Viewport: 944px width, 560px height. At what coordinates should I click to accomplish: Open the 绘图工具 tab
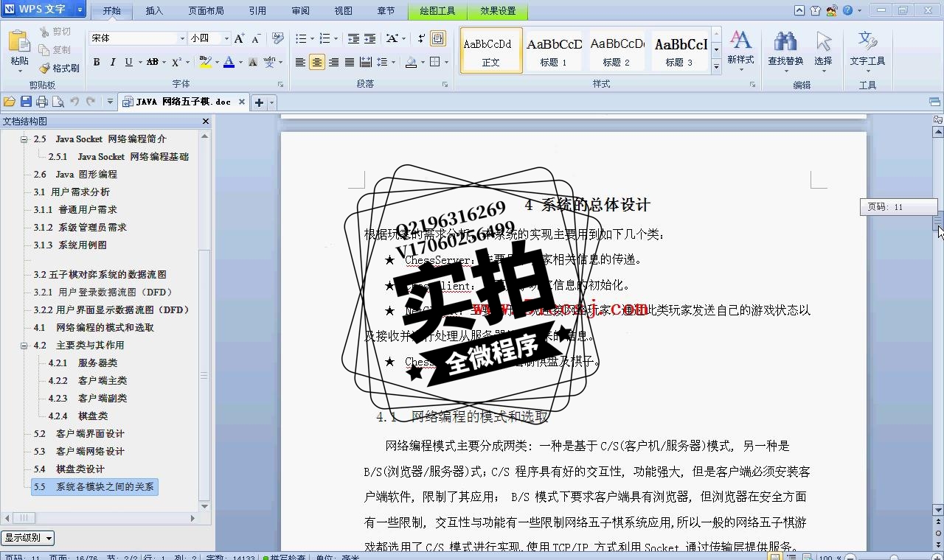pos(438,10)
